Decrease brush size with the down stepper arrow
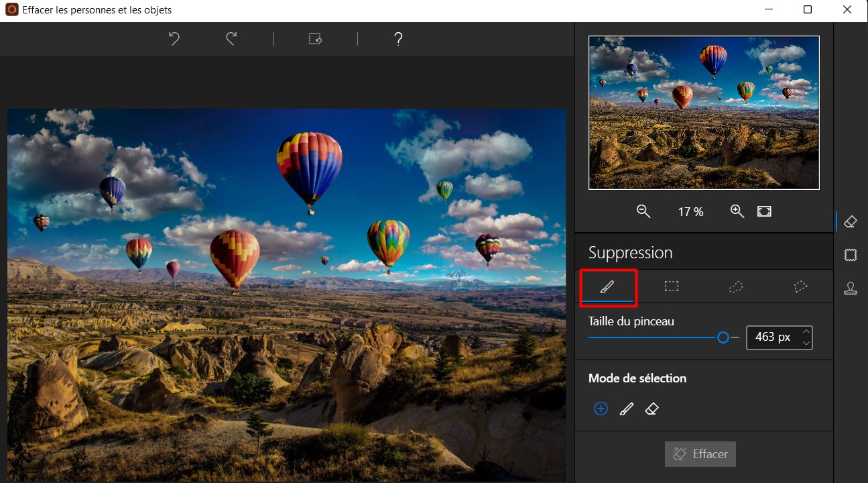 point(806,343)
